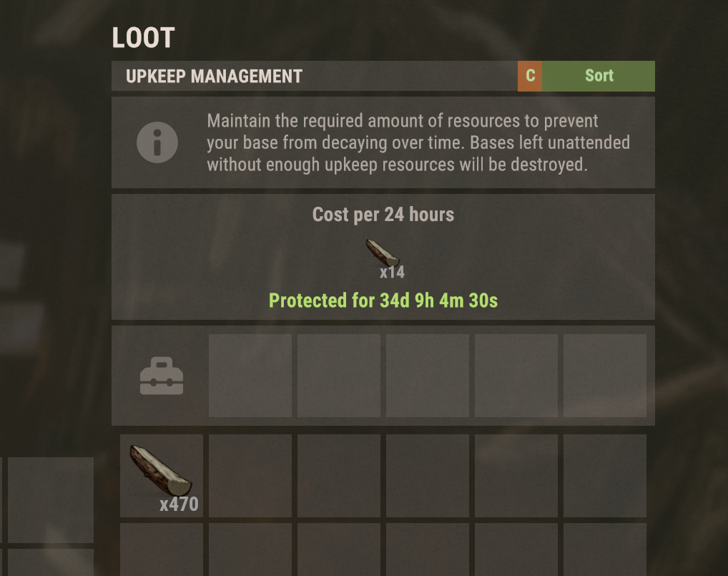Click the wood log cost icon x14
Viewport: 728px width, 576px height.
pyautogui.click(x=383, y=253)
